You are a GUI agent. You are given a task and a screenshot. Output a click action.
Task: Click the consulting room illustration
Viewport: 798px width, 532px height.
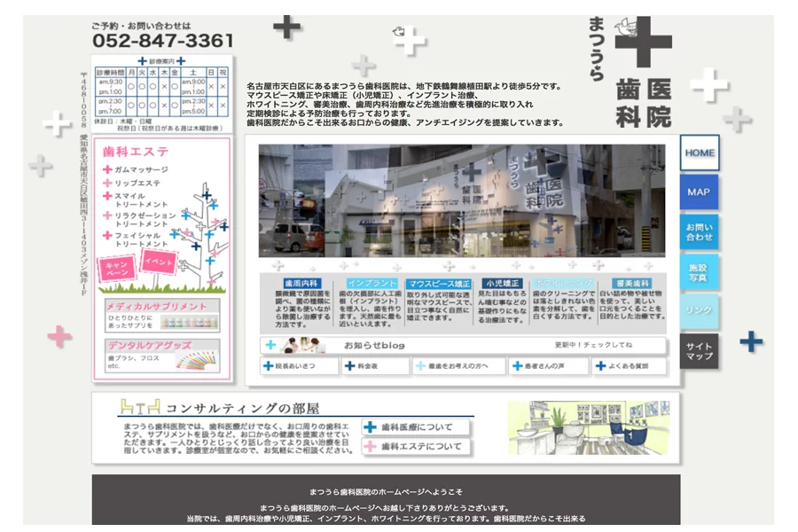pyautogui.click(x=589, y=427)
